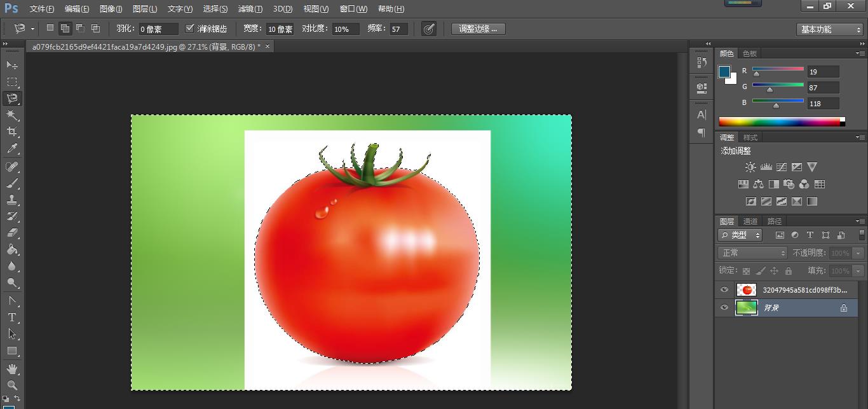The image size is (868, 409).
Task: Switch to the 通道 tab
Action: click(750, 221)
